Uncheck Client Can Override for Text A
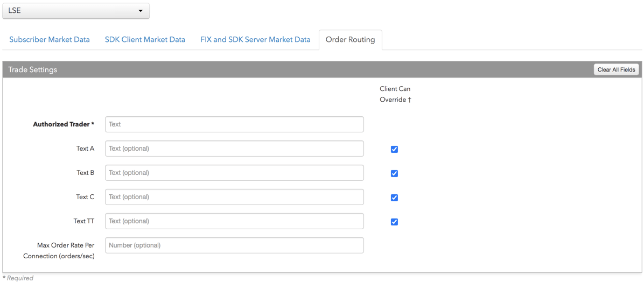Viewport: 644px width, 282px height. coord(394,149)
